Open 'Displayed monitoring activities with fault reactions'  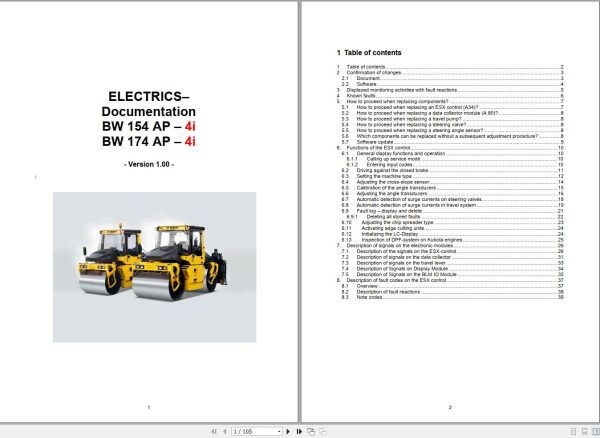coord(450,90)
